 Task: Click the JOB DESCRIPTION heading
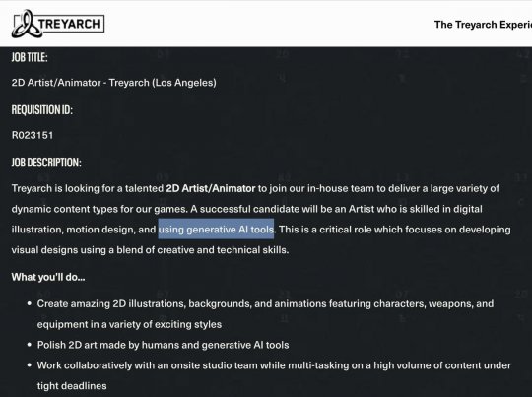pyautogui.click(x=46, y=163)
